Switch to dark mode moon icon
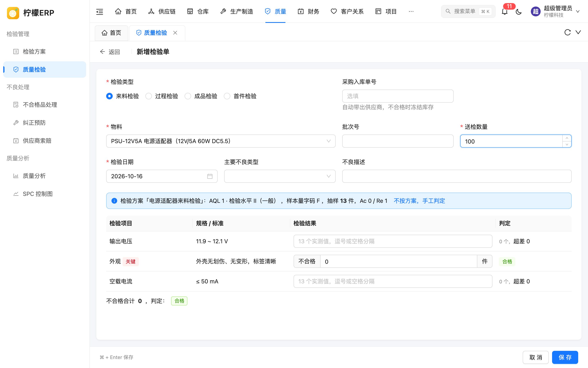Viewport: 588px width, 368px height. 519,11
